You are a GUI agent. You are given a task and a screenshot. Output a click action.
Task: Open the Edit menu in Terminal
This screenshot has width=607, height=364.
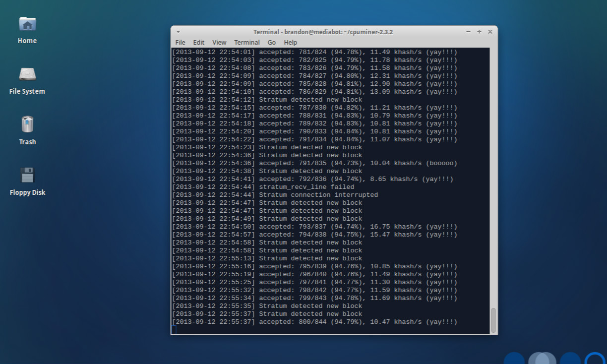click(x=198, y=43)
